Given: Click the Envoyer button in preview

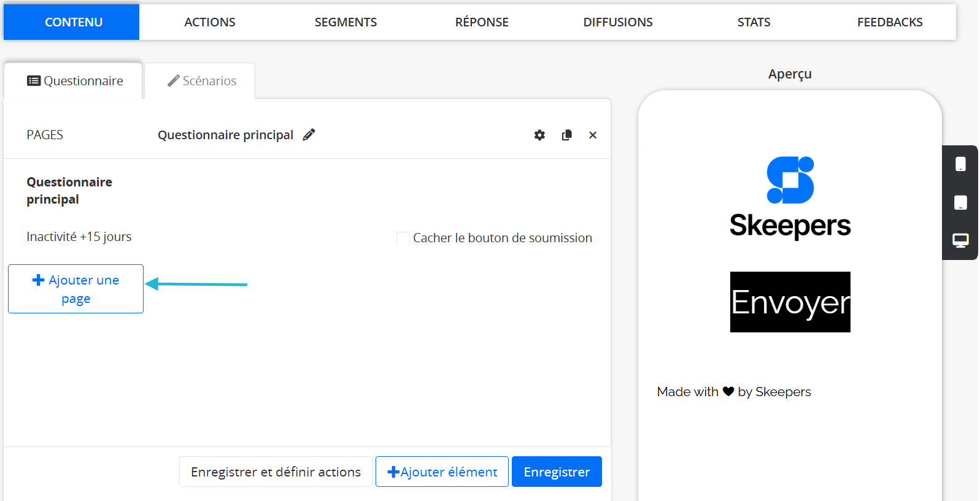Looking at the screenshot, I should (x=790, y=302).
